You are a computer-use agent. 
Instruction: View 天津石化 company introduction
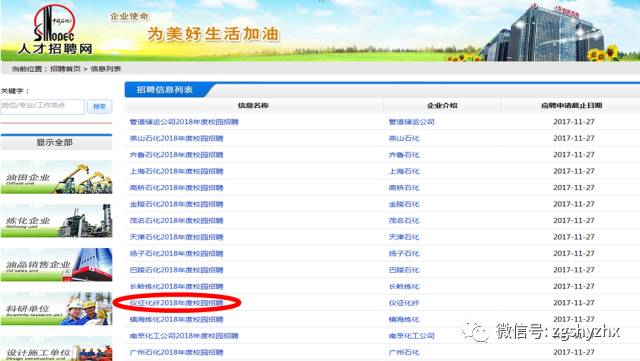point(404,237)
